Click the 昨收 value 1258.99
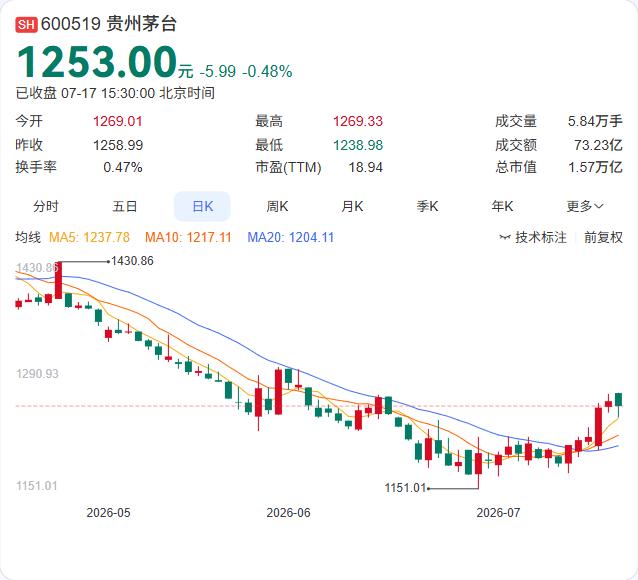Viewport: 638px width, 580px height. (x=118, y=145)
